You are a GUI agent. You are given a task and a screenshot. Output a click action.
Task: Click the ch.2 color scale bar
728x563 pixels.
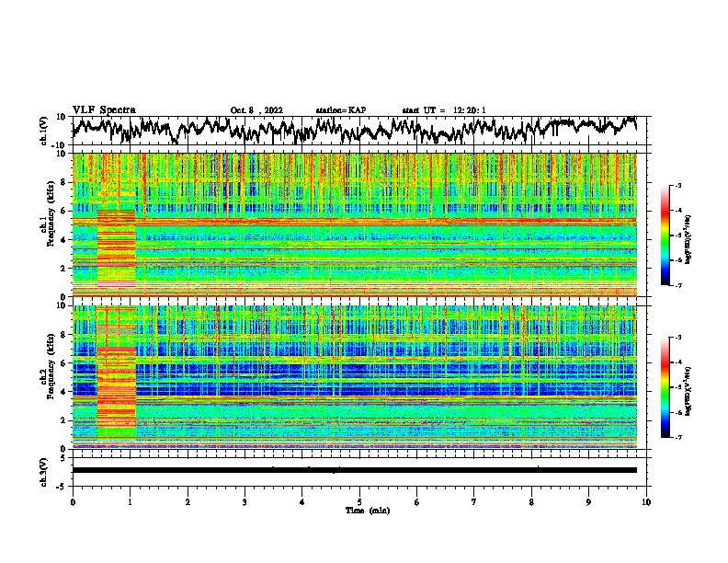pos(665,387)
